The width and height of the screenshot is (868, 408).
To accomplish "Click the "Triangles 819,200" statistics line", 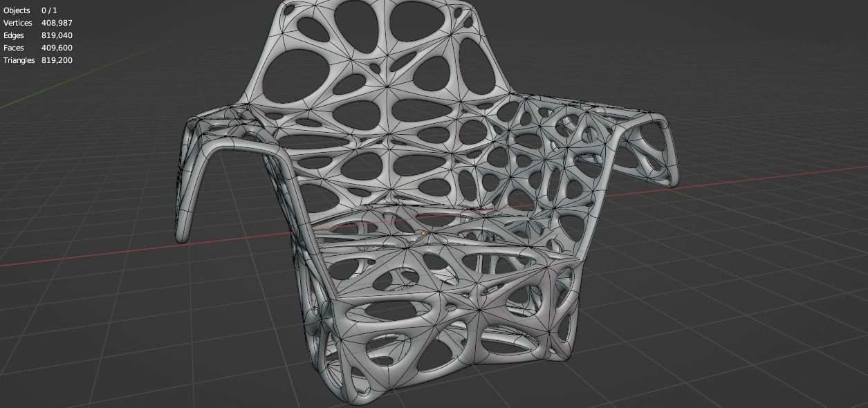I will click(37, 60).
